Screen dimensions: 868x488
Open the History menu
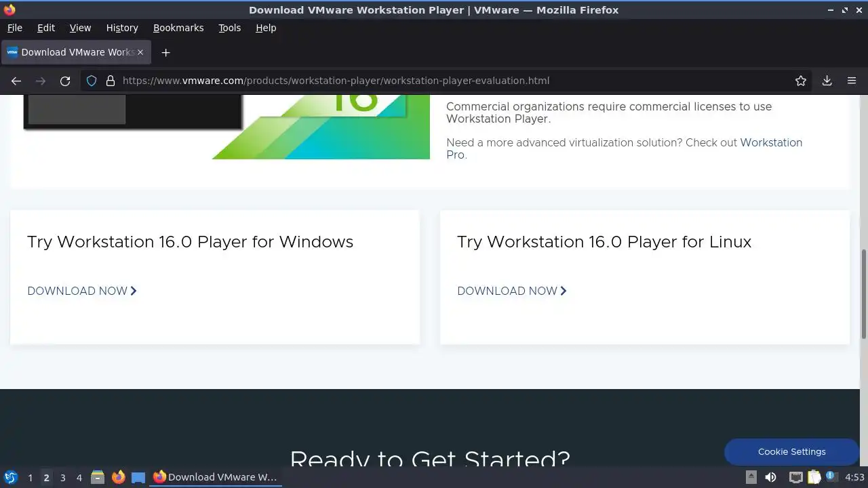(122, 28)
